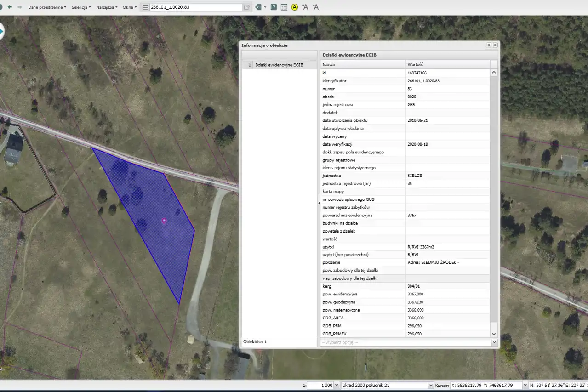The image size is (588, 392).
Task: Open the Selekcja menu
Action: point(81,7)
